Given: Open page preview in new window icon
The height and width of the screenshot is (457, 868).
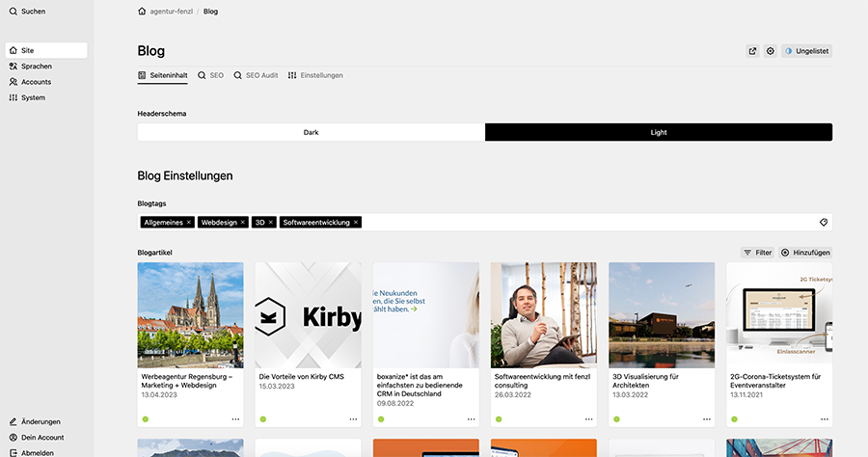Looking at the screenshot, I should 752,51.
